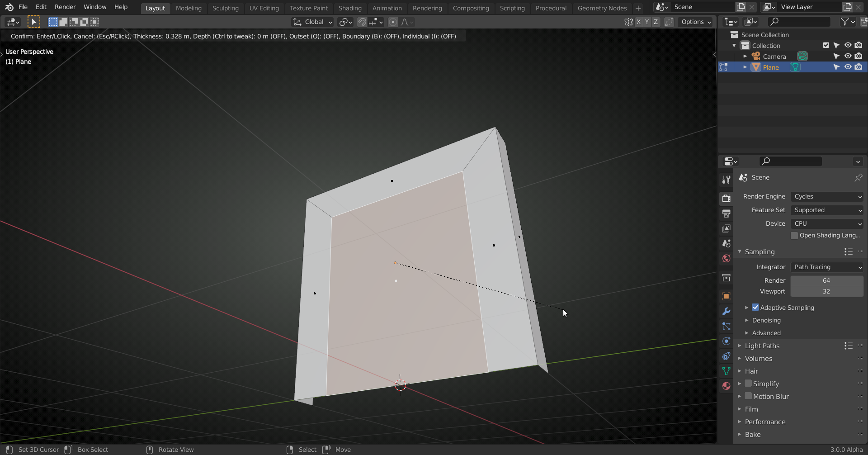Open the outliner filter dropdown
Screen dimensions: 868x455
tap(847, 22)
